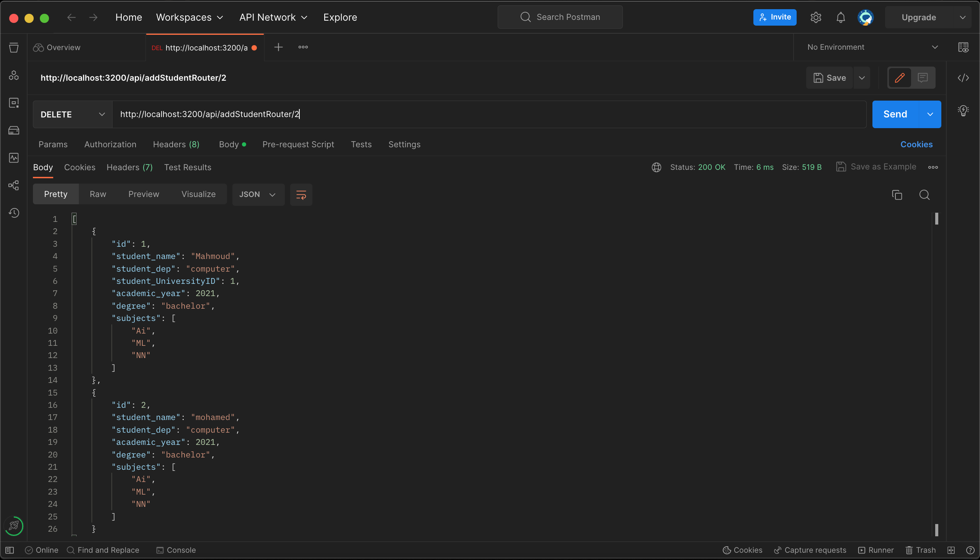Send the DELETE request
980x560 pixels.
(x=895, y=114)
